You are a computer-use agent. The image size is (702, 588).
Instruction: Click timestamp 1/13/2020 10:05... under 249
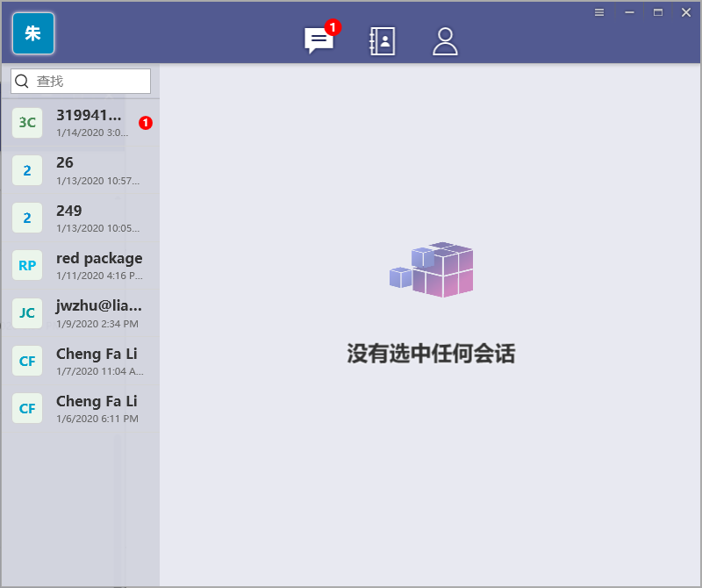98,228
